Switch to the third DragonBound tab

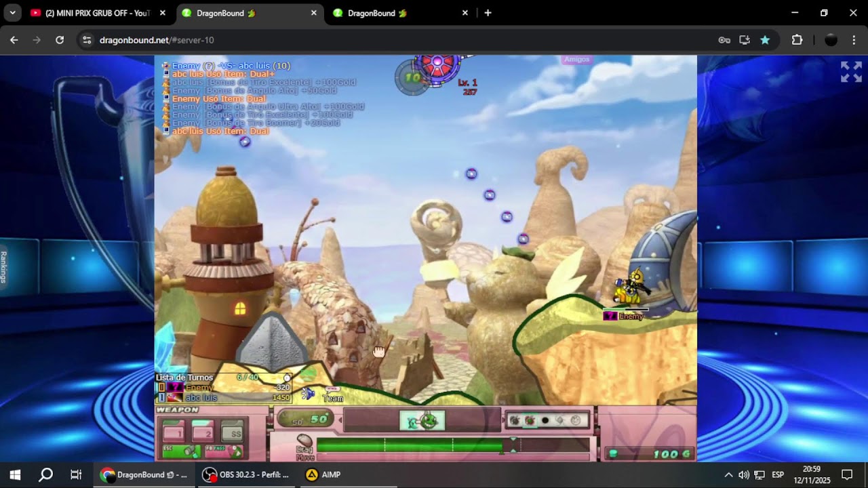tap(399, 13)
